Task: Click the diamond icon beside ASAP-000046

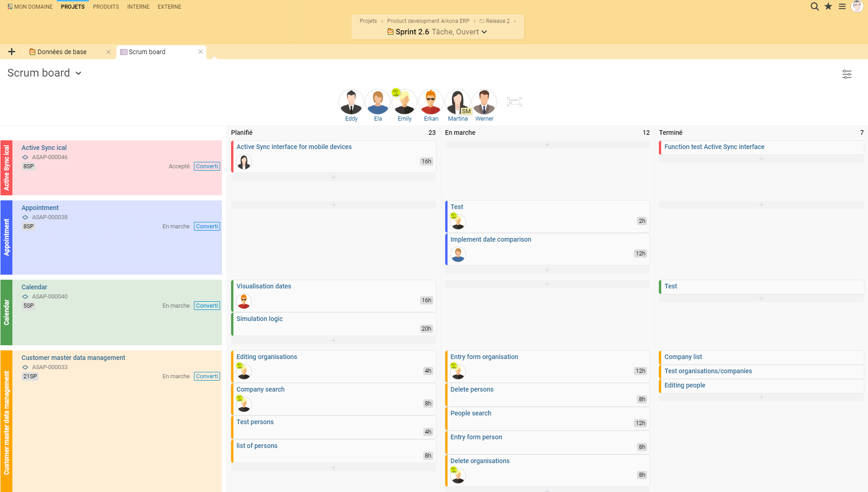Action: 25,157
